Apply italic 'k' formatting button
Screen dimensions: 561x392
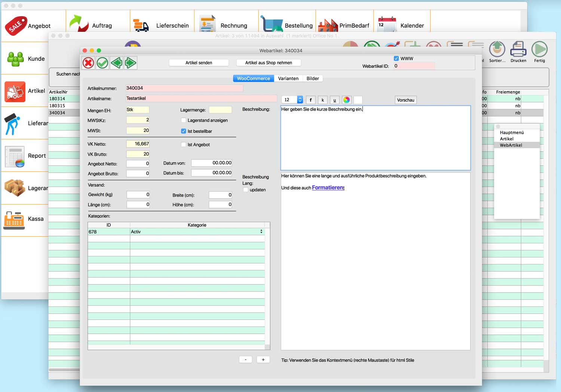pos(323,100)
